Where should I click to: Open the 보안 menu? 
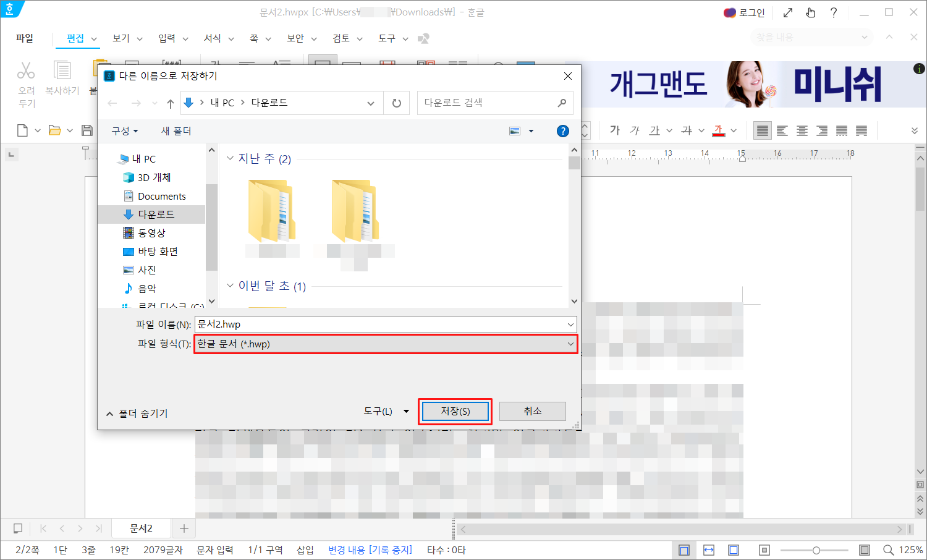pos(295,38)
